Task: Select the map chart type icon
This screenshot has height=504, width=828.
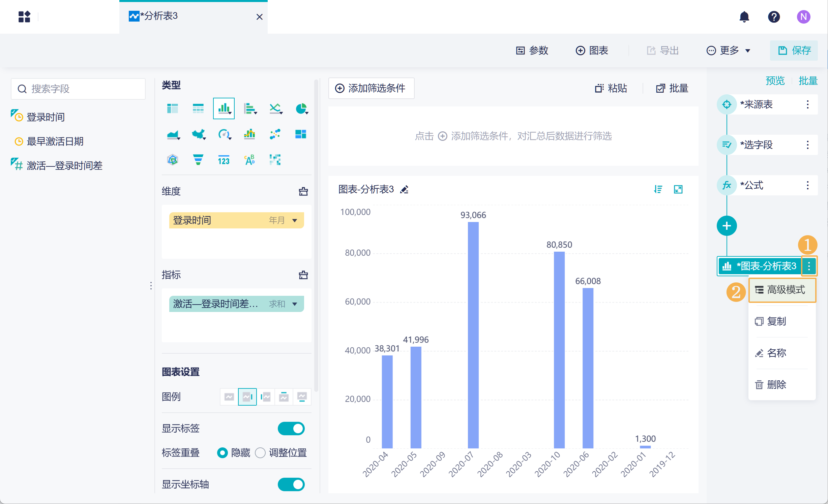Action: click(x=198, y=134)
